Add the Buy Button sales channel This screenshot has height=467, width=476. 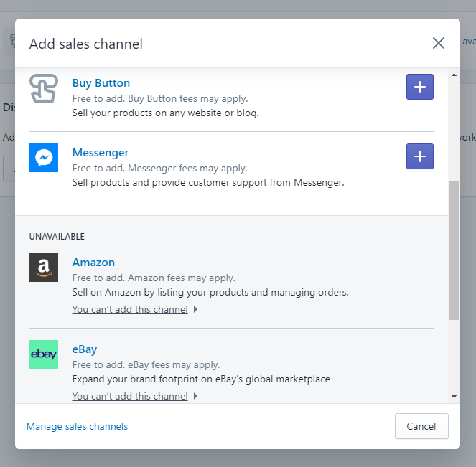tap(419, 87)
